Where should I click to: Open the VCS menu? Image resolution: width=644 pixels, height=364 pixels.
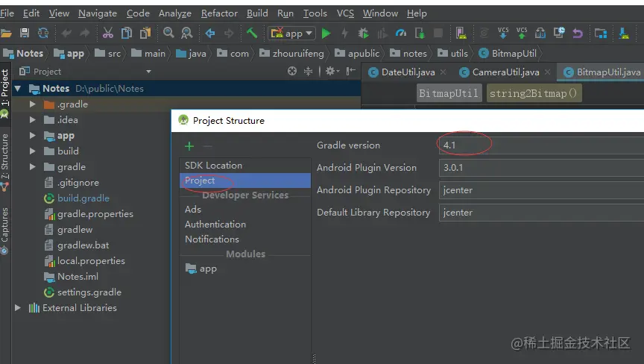tap(345, 13)
